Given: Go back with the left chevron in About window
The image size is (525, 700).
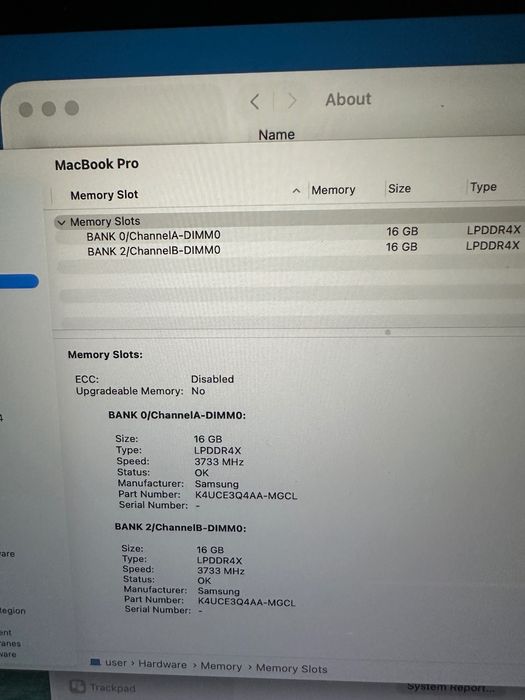Looking at the screenshot, I should click(255, 102).
